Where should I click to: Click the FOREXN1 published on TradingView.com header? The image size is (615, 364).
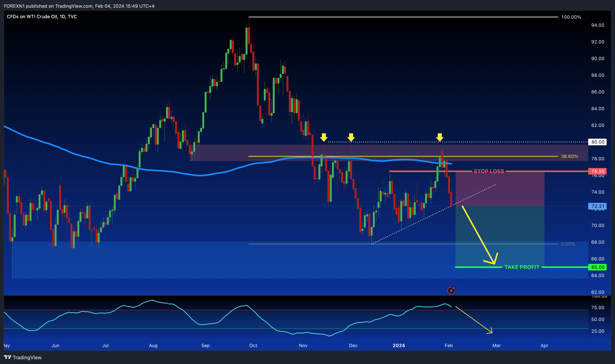point(79,6)
